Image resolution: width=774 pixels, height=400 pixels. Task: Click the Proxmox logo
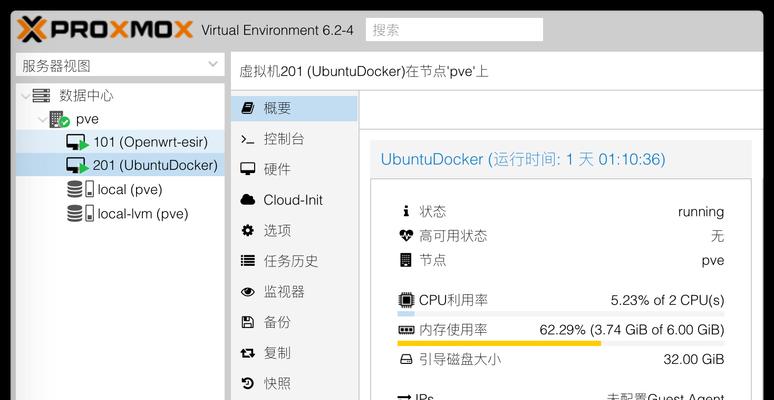tap(104, 29)
